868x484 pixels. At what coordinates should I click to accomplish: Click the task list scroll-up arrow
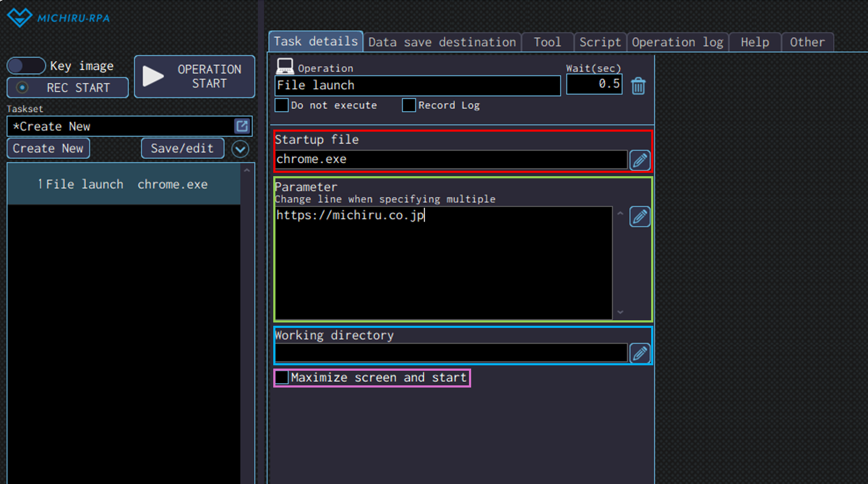[x=247, y=170]
